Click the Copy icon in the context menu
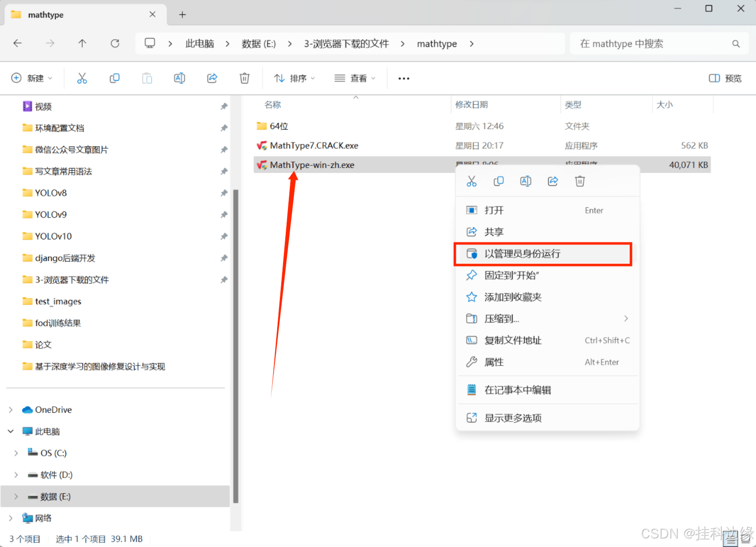 pos(499,181)
